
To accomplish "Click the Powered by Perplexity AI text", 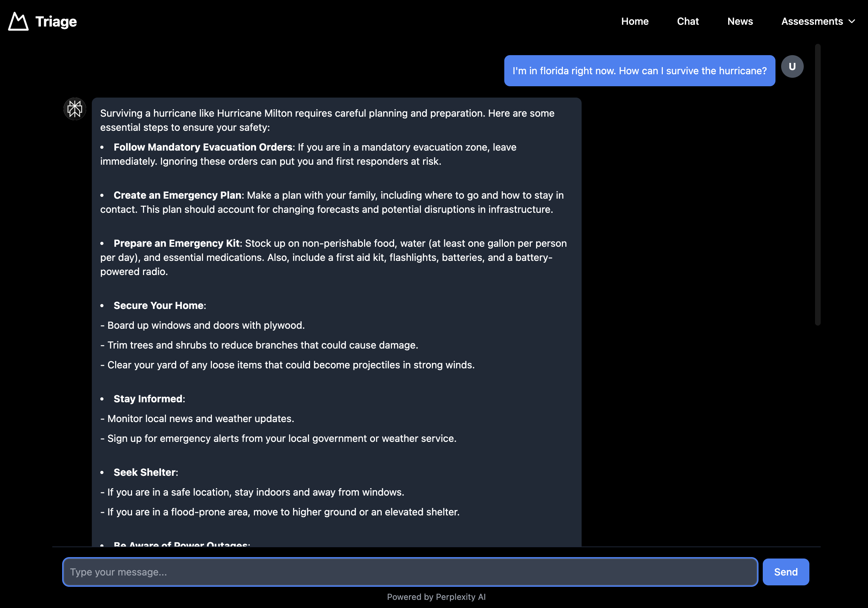I will 436,597.
